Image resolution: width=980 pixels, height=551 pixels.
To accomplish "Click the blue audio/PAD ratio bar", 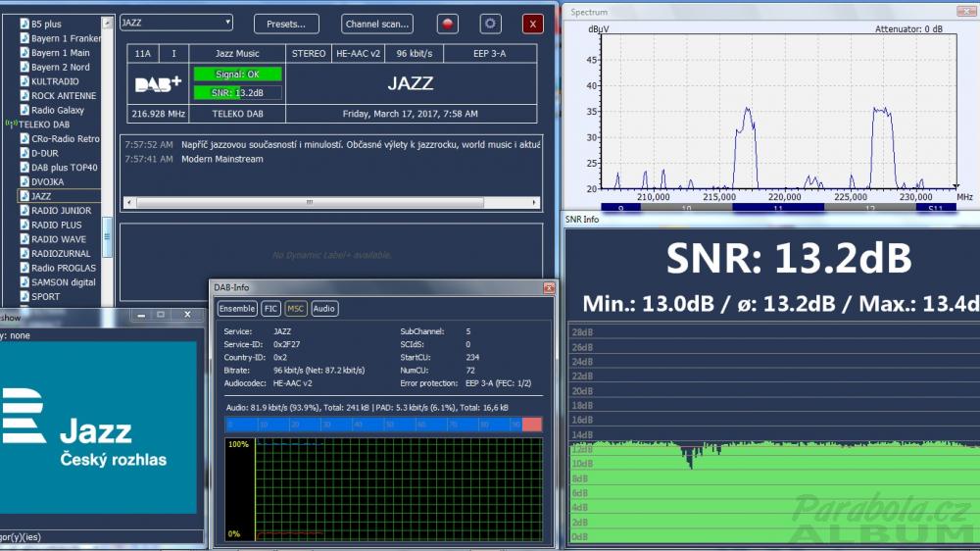I will pos(383,425).
